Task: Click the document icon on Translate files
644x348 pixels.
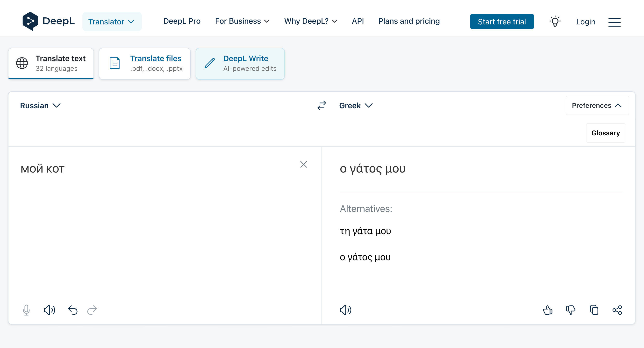Action: [x=115, y=63]
